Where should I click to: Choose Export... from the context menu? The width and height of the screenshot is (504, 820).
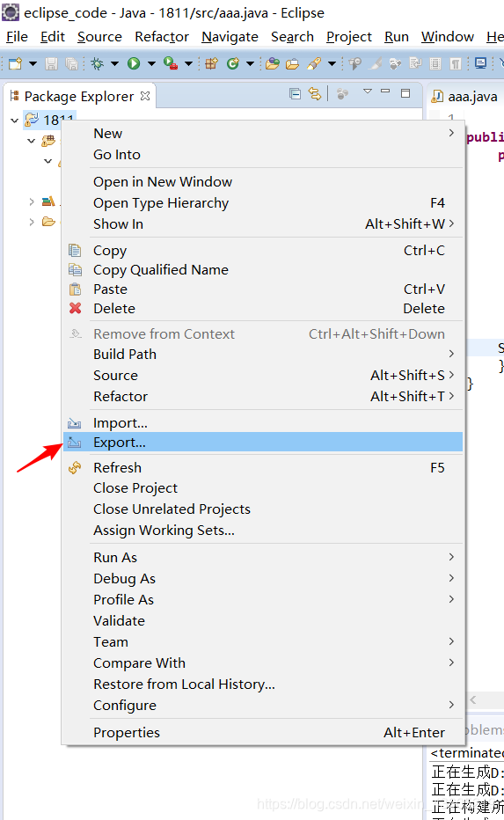pyautogui.click(x=263, y=442)
